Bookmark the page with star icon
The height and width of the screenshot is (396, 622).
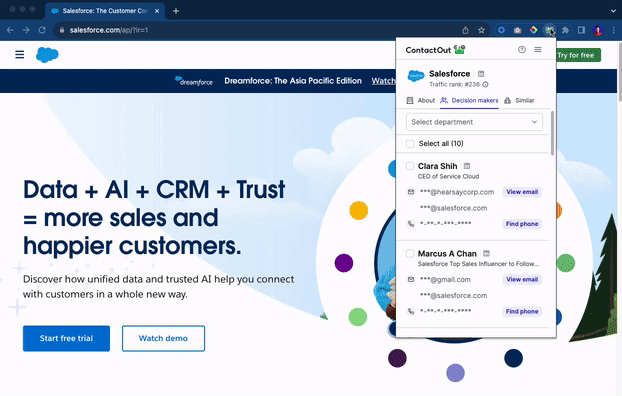coord(482,30)
